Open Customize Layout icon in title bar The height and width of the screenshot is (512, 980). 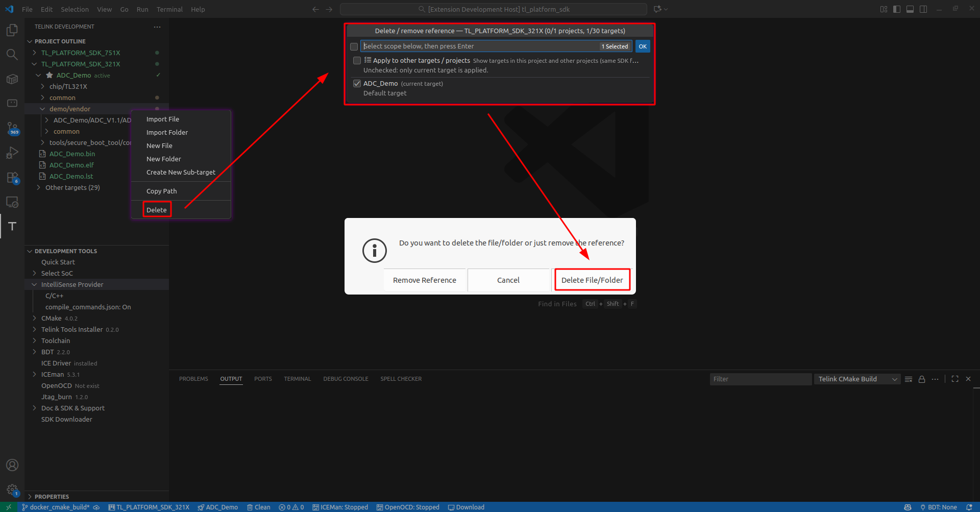[884, 9]
